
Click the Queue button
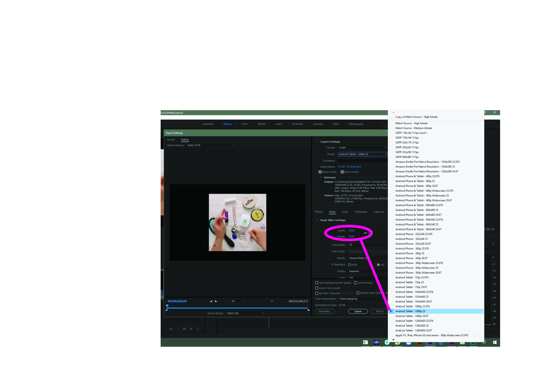358,311
